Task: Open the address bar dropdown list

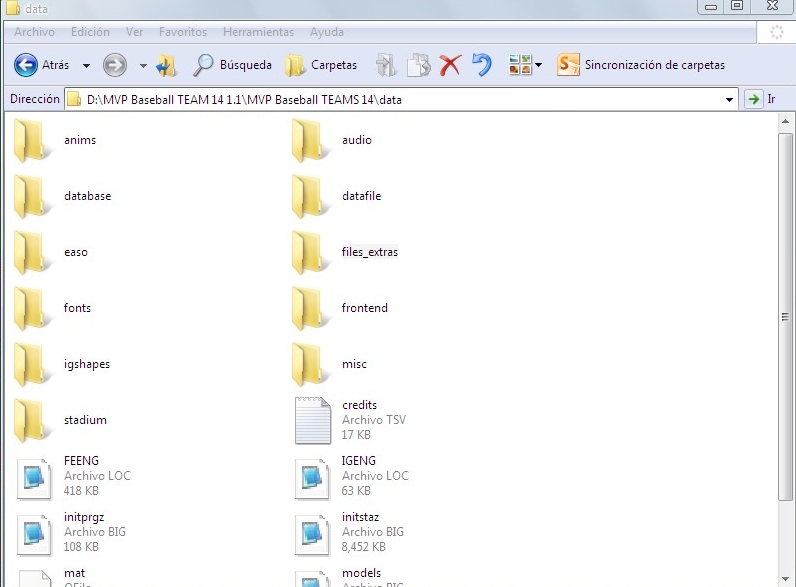Action: [730, 99]
